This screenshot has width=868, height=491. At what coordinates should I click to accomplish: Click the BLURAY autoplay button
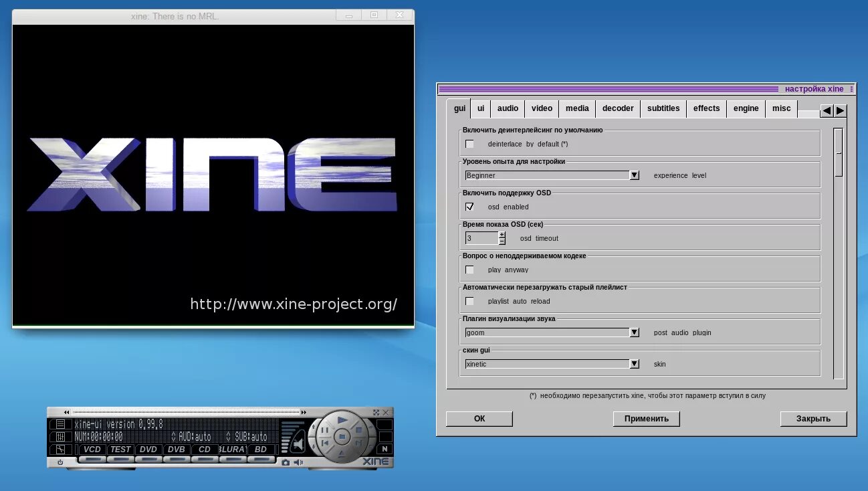point(233,449)
